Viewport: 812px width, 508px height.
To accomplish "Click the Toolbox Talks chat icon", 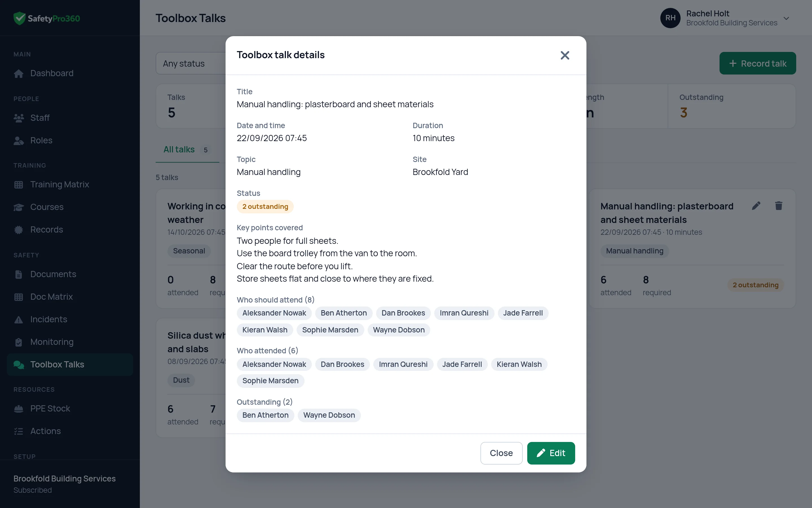I will click(x=19, y=365).
